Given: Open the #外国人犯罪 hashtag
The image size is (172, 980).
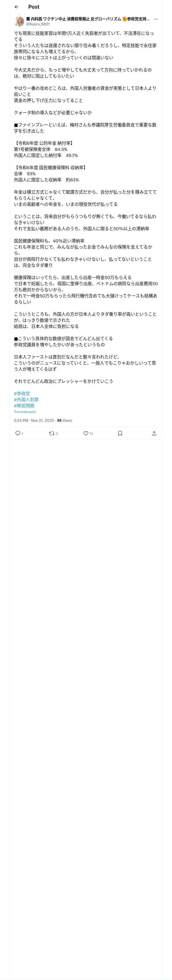Looking at the screenshot, I should pyautogui.click(x=26, y=399).
